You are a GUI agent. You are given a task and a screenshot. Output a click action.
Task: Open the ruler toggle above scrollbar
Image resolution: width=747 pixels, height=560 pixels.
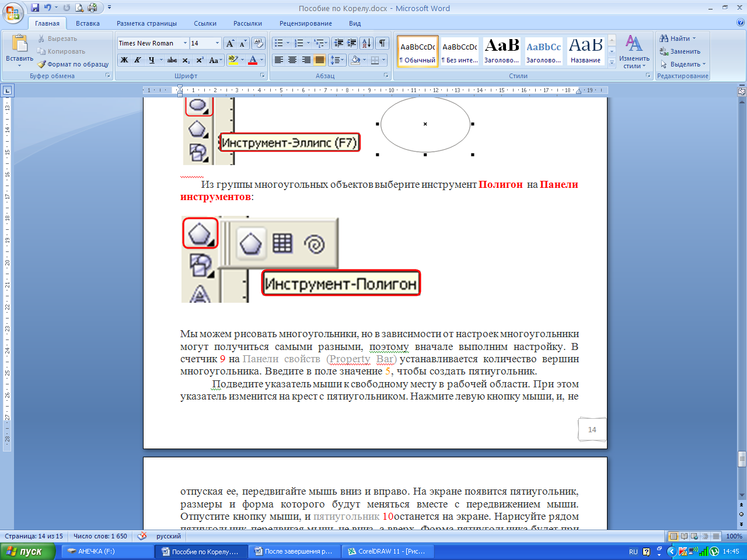[x=742, y=91]
